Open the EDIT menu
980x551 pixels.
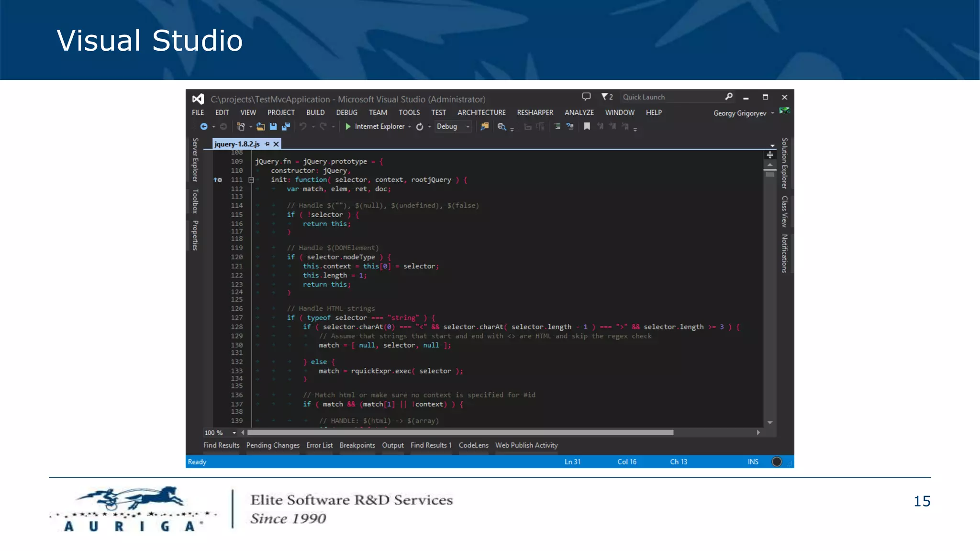[x=222, y=112]
